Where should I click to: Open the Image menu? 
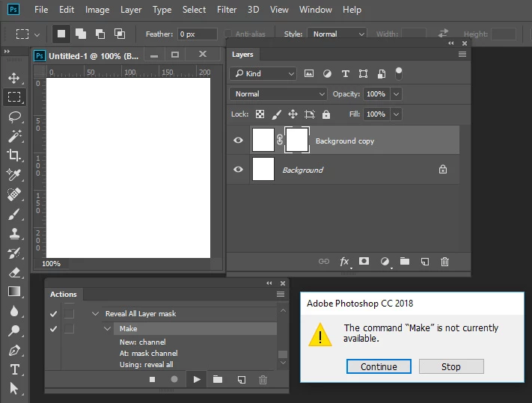pos(97,10)
